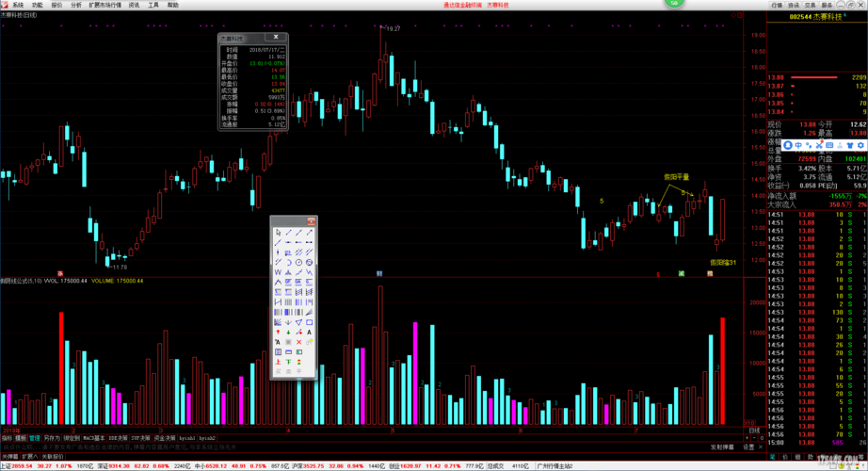The width and height of the screenshot is (868, 471).
Task: Select the W wave pattern tool
Action: click(278, 272)
